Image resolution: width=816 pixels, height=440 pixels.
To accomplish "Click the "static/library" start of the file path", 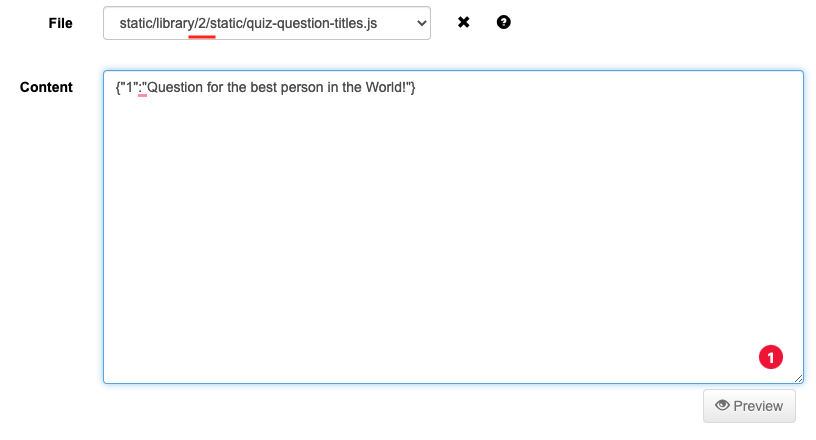I will (157, 23).
